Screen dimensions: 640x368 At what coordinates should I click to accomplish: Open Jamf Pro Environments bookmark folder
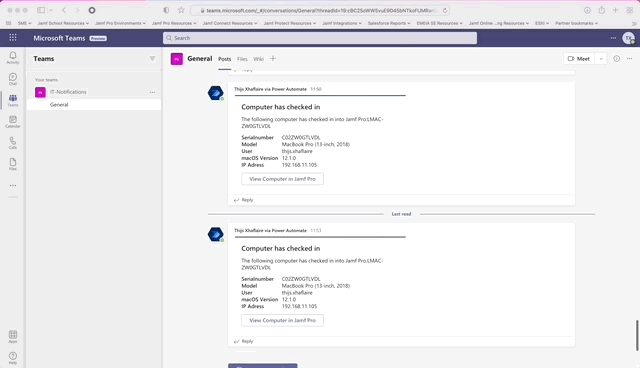pos(120,23)
